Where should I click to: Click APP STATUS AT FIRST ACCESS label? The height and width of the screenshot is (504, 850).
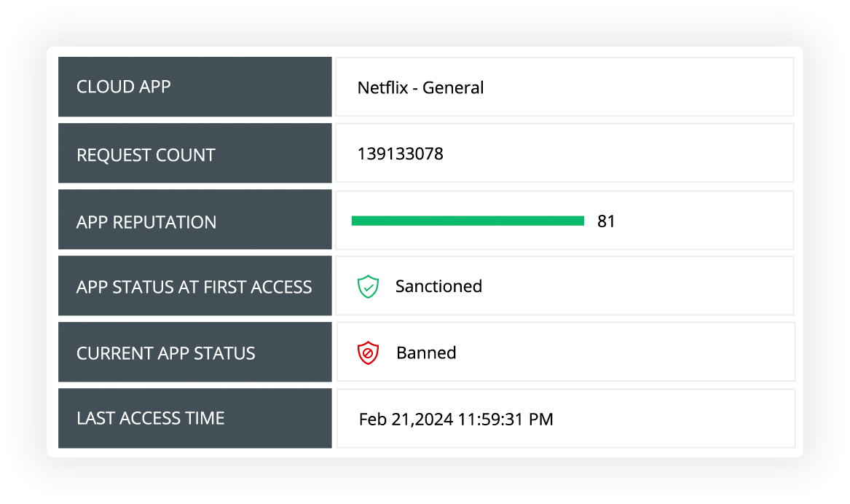click(x=194, y=287)
